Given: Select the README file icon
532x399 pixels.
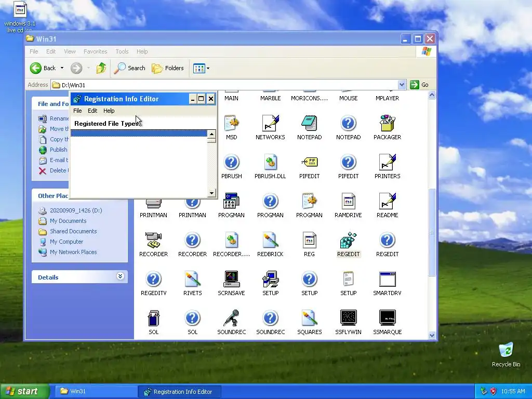Looking at the screenshot, I should click(x=388, y=202).
